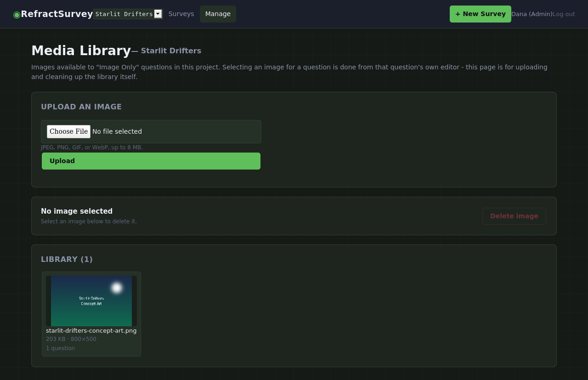
Task: Click the starlit-drifters-concept-art.png filename
Action: click(91, 330)
